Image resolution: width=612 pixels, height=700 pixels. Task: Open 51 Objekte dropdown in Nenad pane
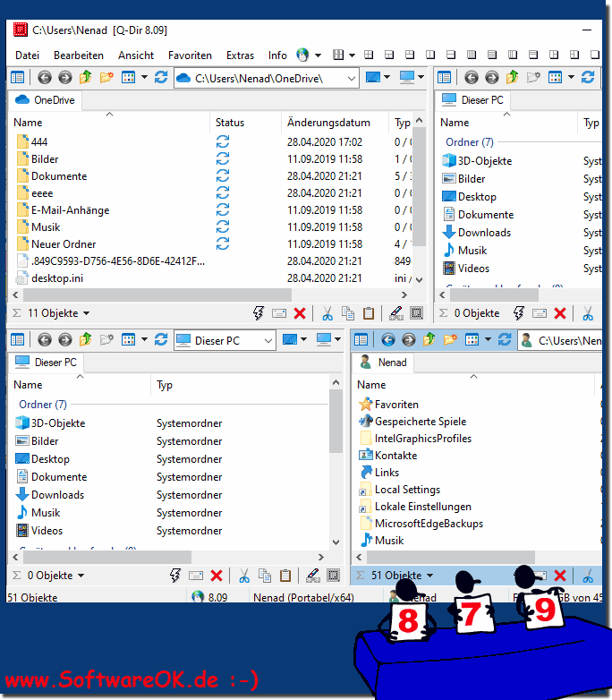tap(429, 576)
